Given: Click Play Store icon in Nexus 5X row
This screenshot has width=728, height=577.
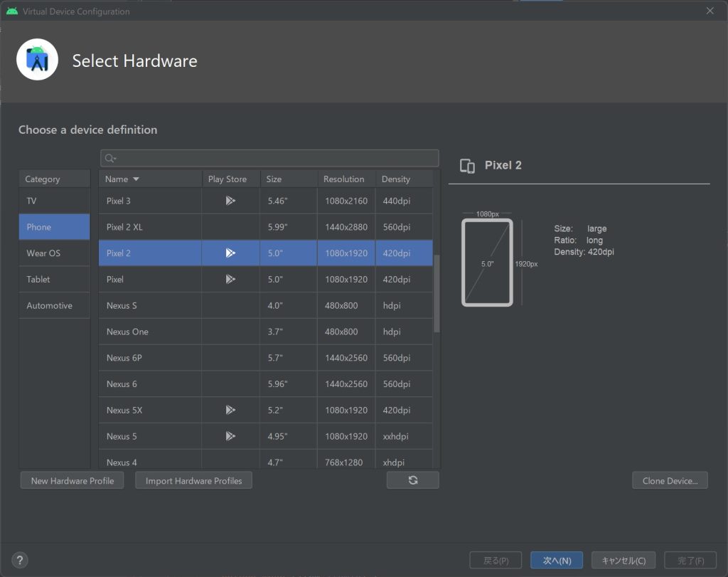Looking at the screenshot, I should point(230,410).
